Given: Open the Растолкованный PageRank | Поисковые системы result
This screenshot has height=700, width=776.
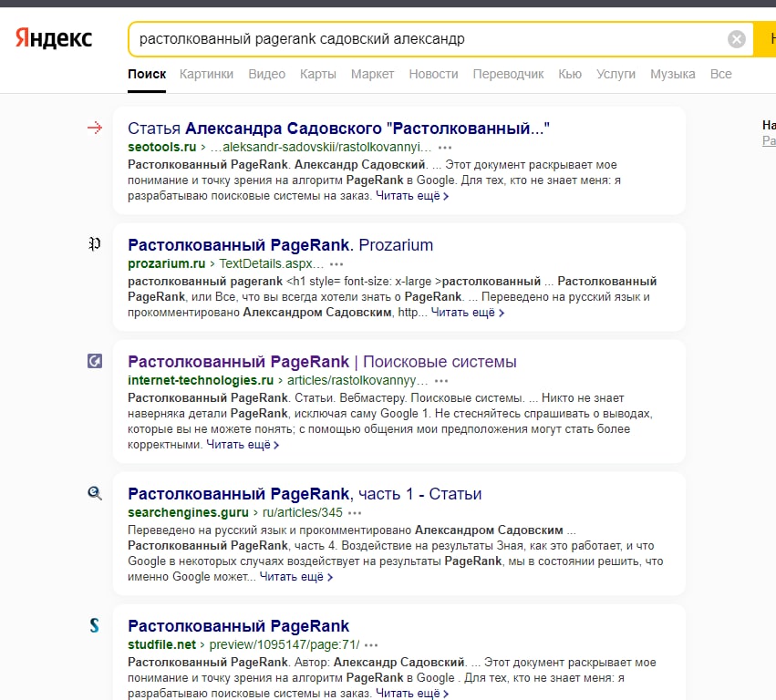Looking at the screenshot, I should [322, 362].
